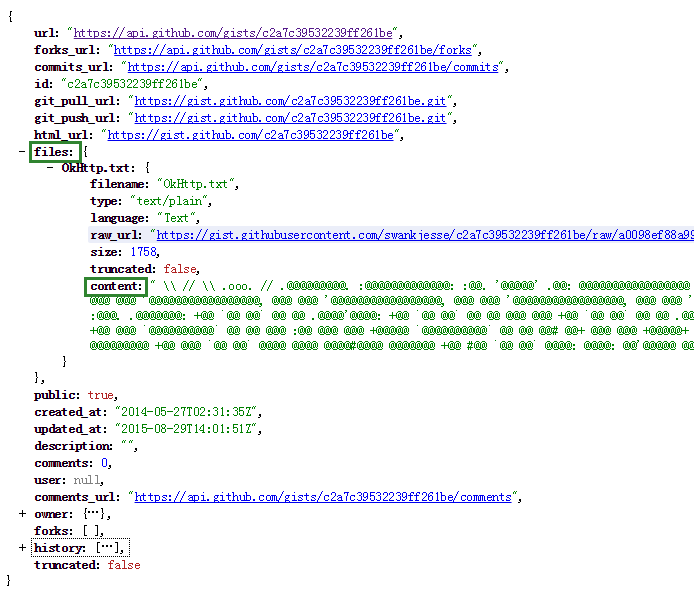Viewport: 694px width, 602px height.
Task: Open the comments_url link ending in /comments
Action: tap(323, 497)
